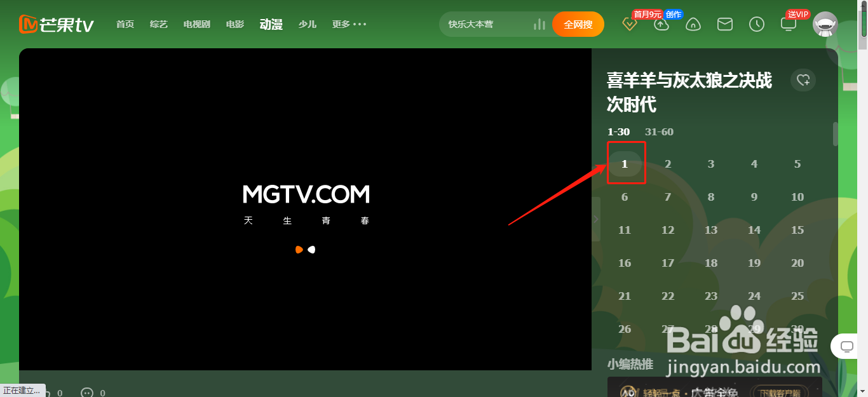Play episode 22

pos(668,296)
